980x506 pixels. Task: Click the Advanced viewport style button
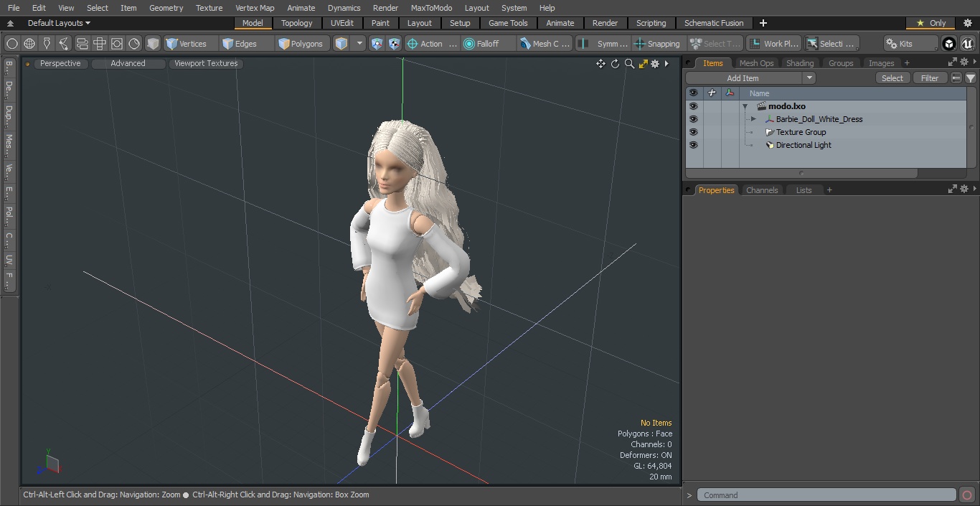click(128, 63)
